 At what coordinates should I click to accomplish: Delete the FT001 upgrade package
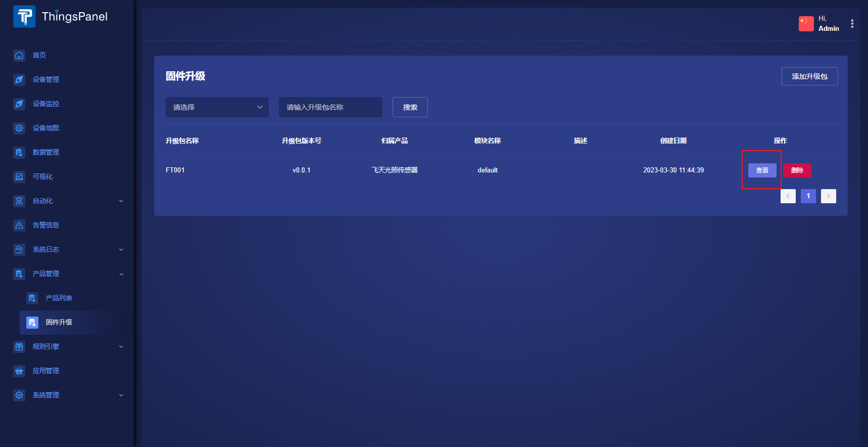coord(797,170)
